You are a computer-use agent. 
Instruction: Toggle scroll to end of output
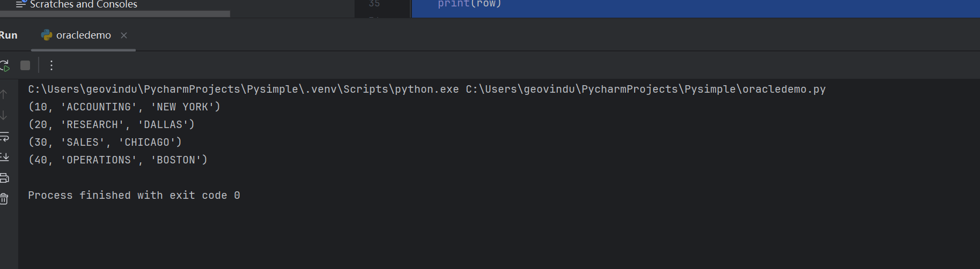click(x=4, y=157)
